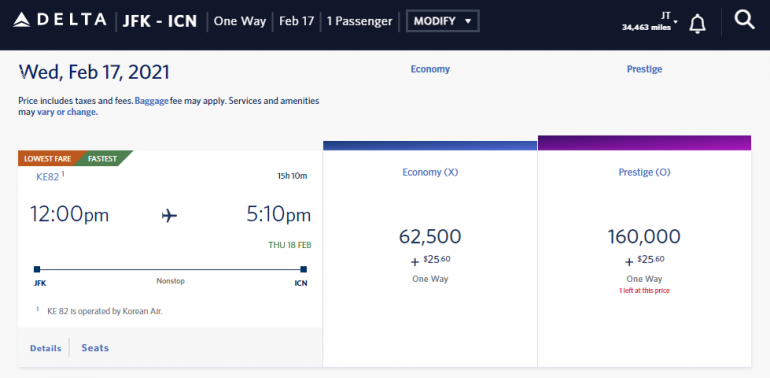Open the Economy column header

click(x=430, y=69)
